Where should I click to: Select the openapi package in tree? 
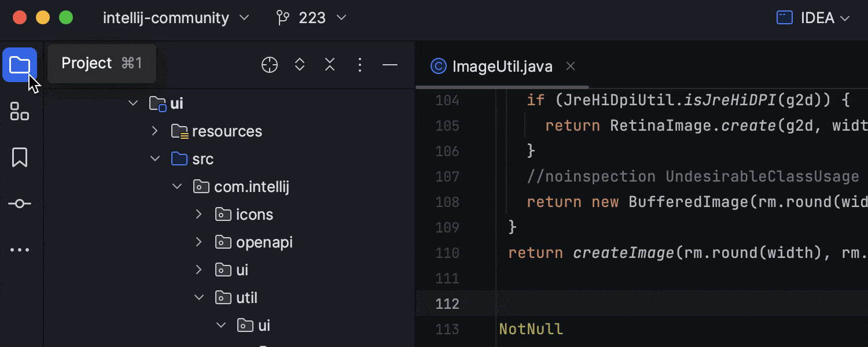pyautogui.click(x=264, y=242)
